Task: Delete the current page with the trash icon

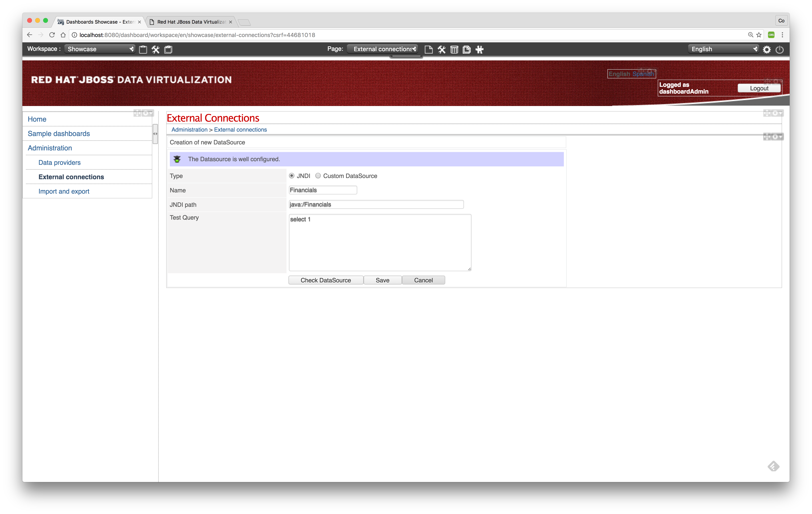Action: [x=454, y=49]
